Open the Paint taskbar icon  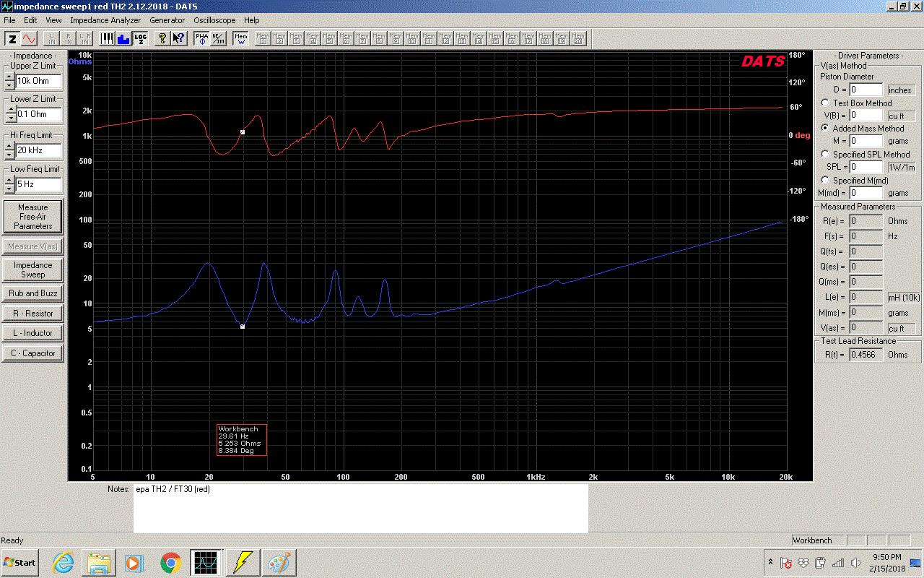click(278, 562)
